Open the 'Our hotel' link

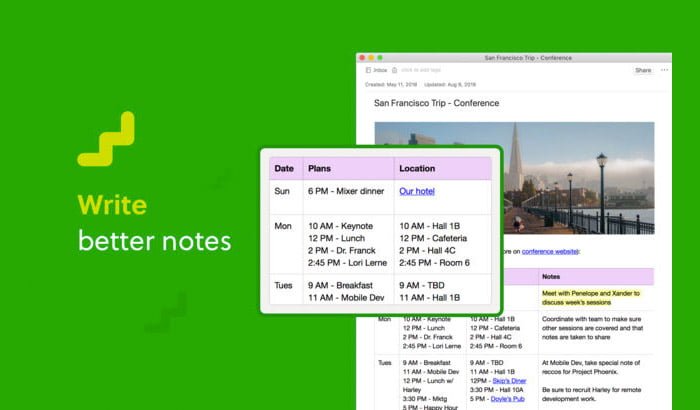[x=417, y=191]
